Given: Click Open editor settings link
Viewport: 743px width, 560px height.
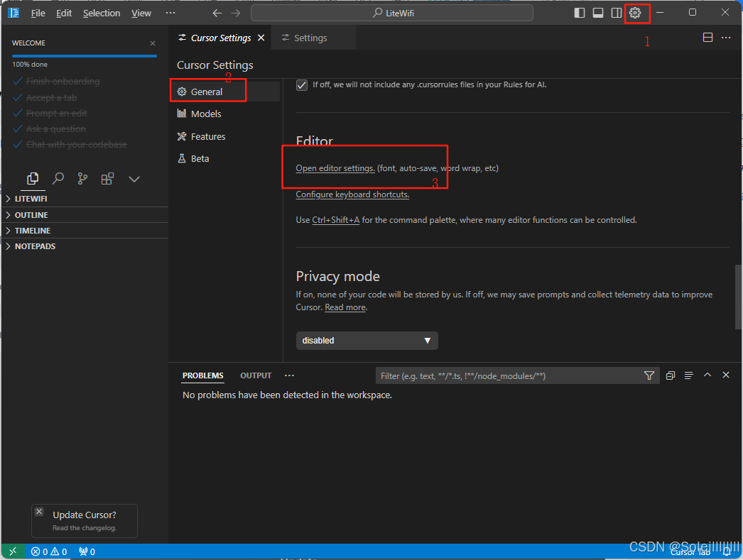Looking at the screenshot, I should click(x=335, y=168).
